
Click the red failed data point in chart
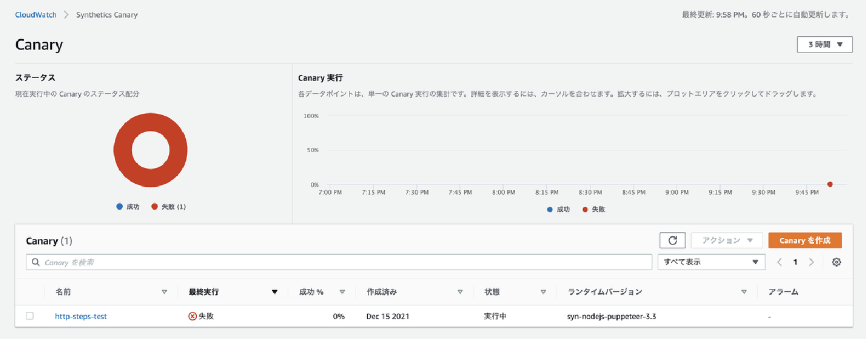coord(830,184)
